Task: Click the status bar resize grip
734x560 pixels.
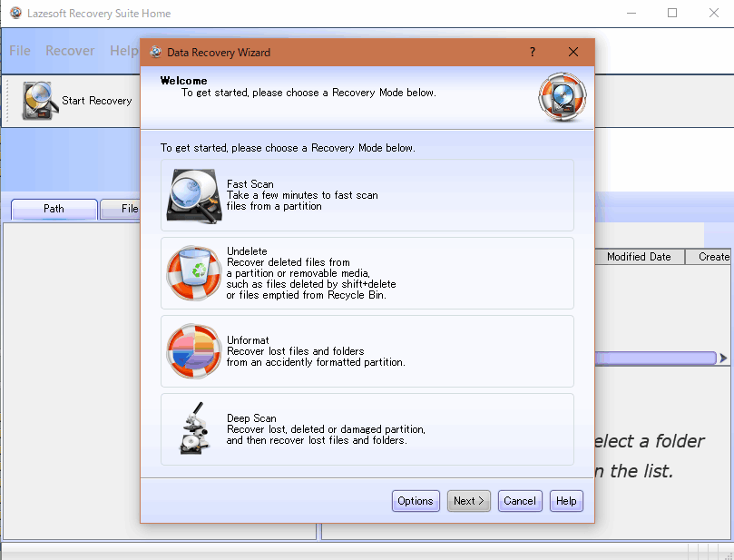Action: (728, 555)
